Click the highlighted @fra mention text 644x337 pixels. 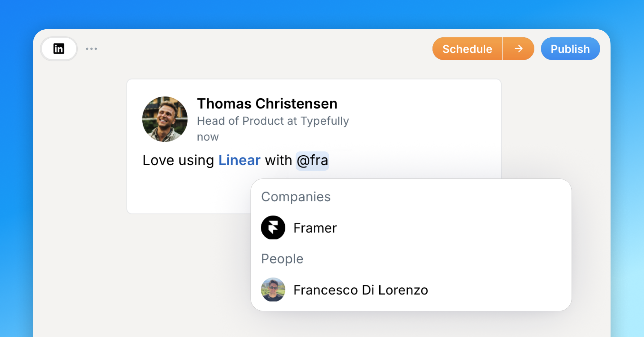pos(312,160)
